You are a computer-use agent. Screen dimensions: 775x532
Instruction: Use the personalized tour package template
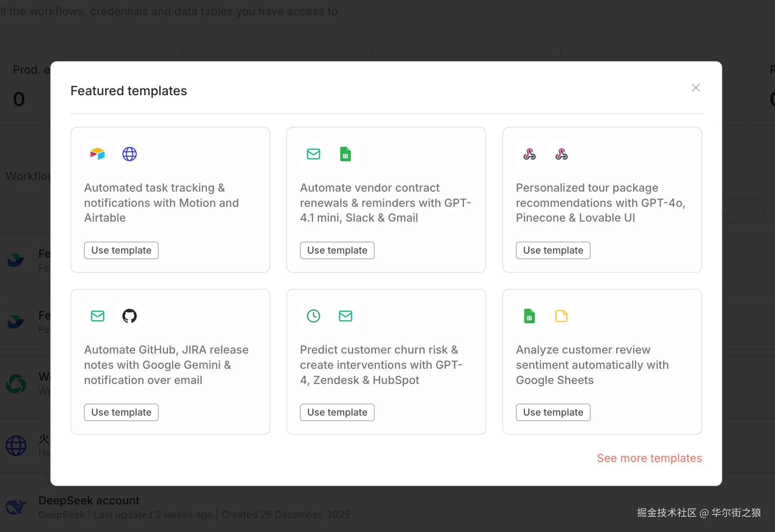[x=553, y=250]
